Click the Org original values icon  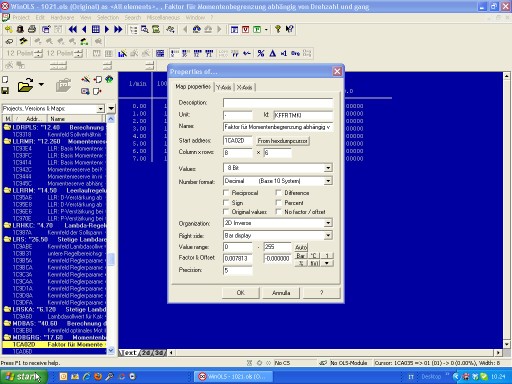(x=295, y=53)
